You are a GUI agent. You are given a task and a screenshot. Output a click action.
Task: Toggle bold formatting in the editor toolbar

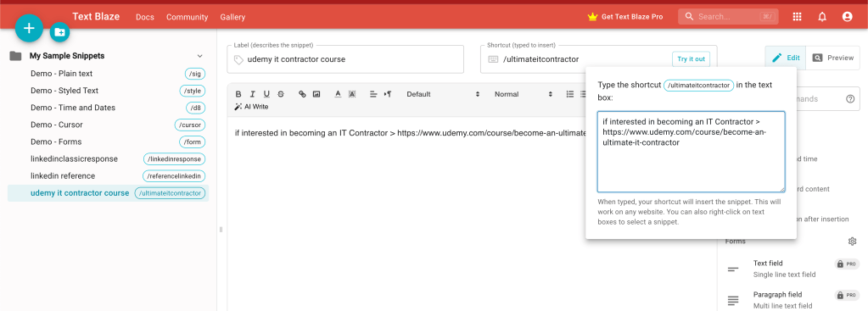[238, 94]
